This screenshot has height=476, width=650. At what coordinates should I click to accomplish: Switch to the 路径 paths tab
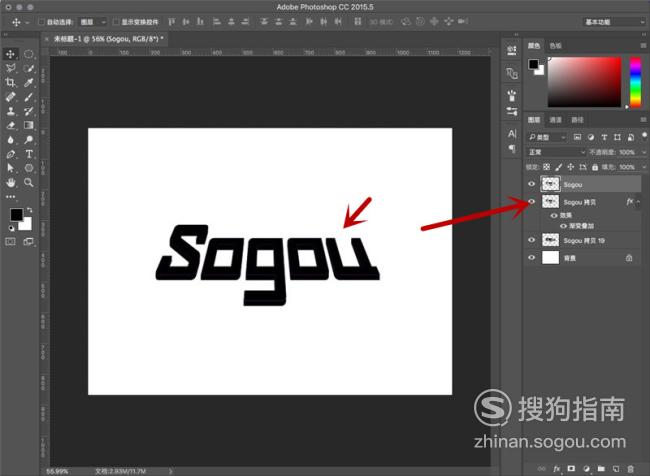click(x=577, y=120)
